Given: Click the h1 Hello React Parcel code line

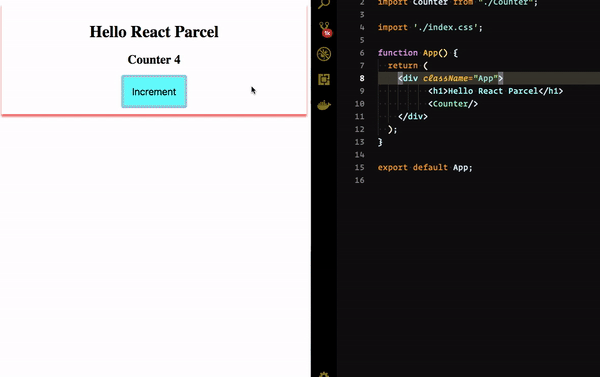Looking at the screenshot, I should (x=496, y=91).
